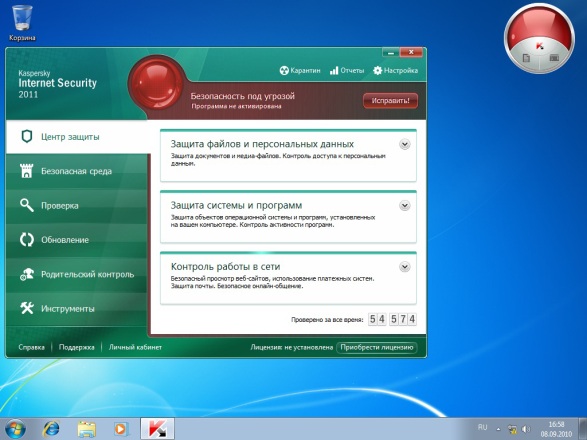Expand Защита системы и программ section

click(x=404, y=206)
